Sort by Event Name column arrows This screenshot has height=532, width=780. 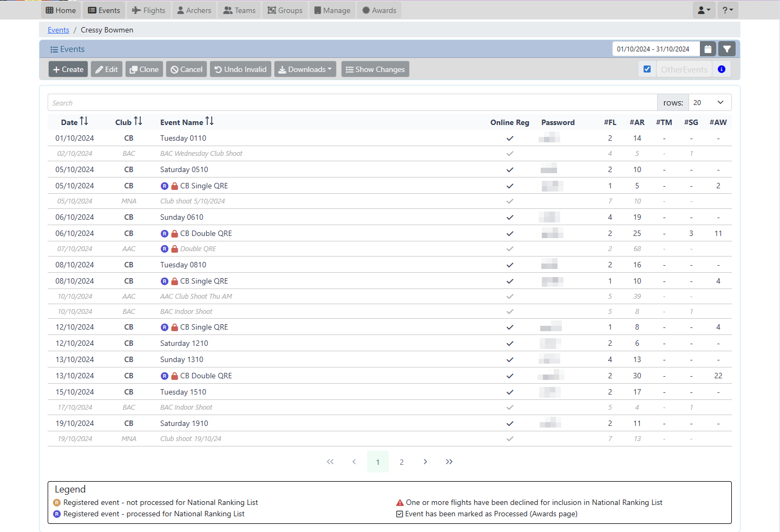209,121
